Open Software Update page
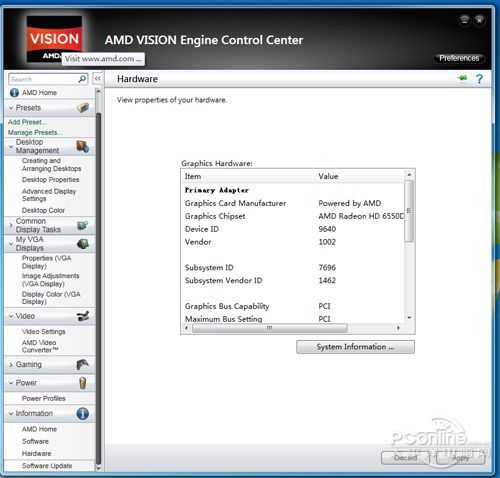 click(47, 466)
